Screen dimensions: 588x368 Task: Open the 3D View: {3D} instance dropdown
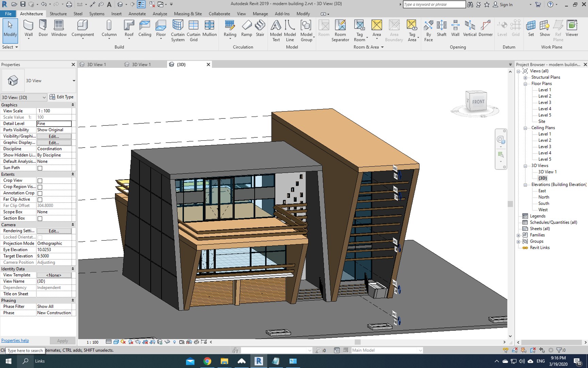[x=23, y=97]
